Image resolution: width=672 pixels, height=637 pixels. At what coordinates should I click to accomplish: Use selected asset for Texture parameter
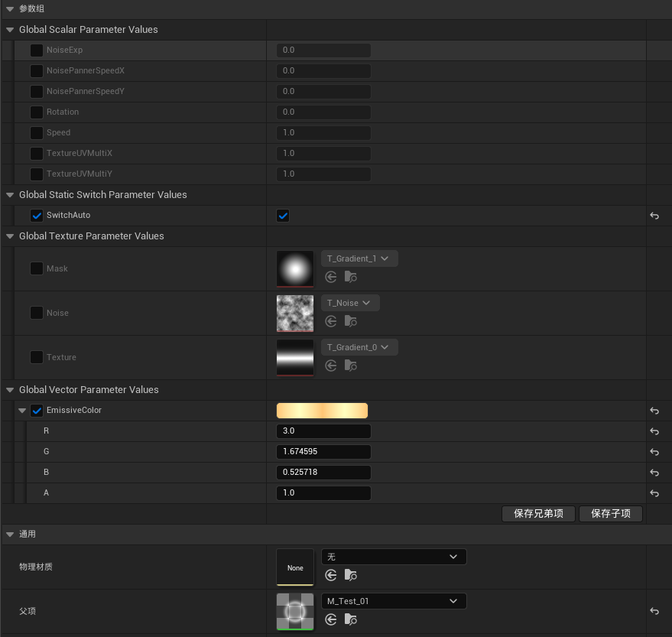[x=330, y=366]
